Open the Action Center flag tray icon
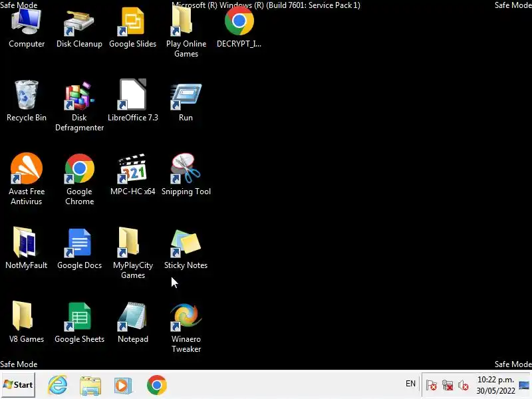Screen dimensions: 532x399 coord(431,385)
